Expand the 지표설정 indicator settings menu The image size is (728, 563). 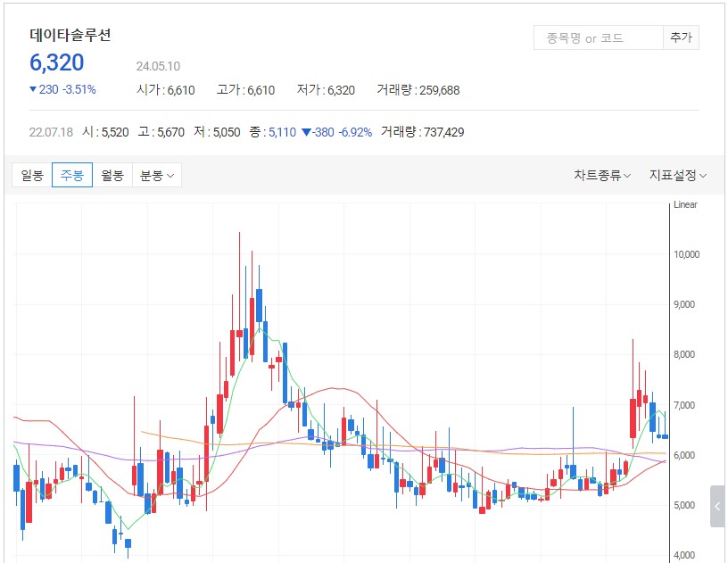678,176
